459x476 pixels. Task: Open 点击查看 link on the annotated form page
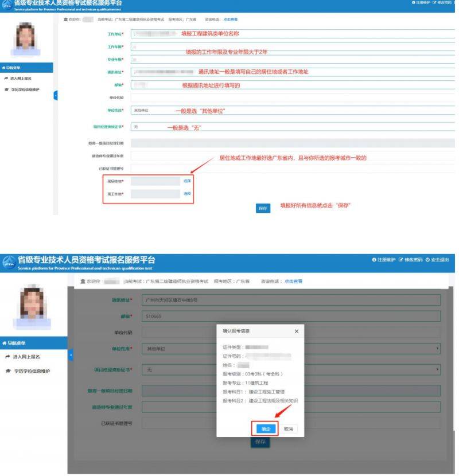(231, 19)
